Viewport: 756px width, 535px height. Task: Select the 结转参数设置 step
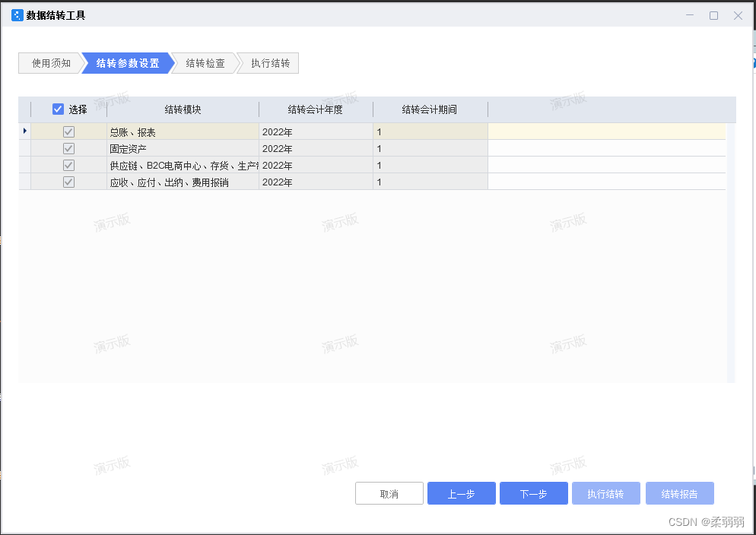click(x=125, y=63)
